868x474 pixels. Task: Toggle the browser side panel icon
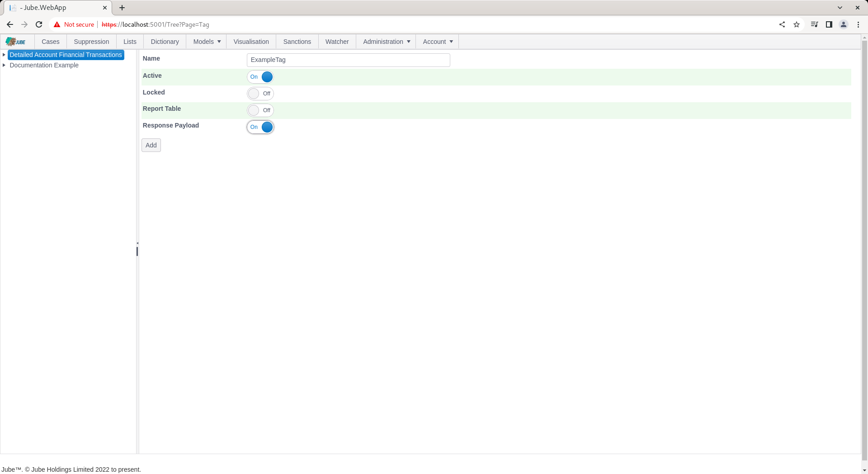[x=829, y=24]
